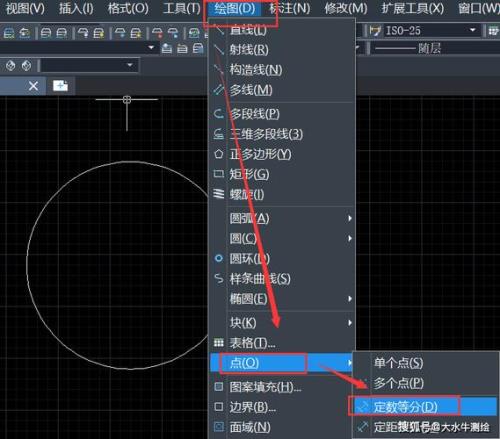The height and width of the screenshot is (439, 500).
Task: Choose the 圆环(D) donut tool
Action: coord(282,258)
